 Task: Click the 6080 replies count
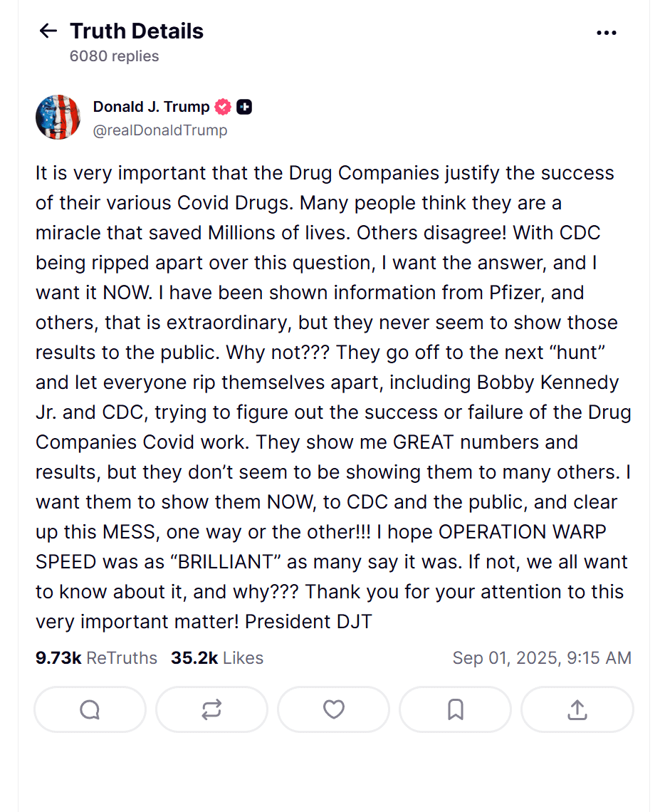click(x=114, y=56)
